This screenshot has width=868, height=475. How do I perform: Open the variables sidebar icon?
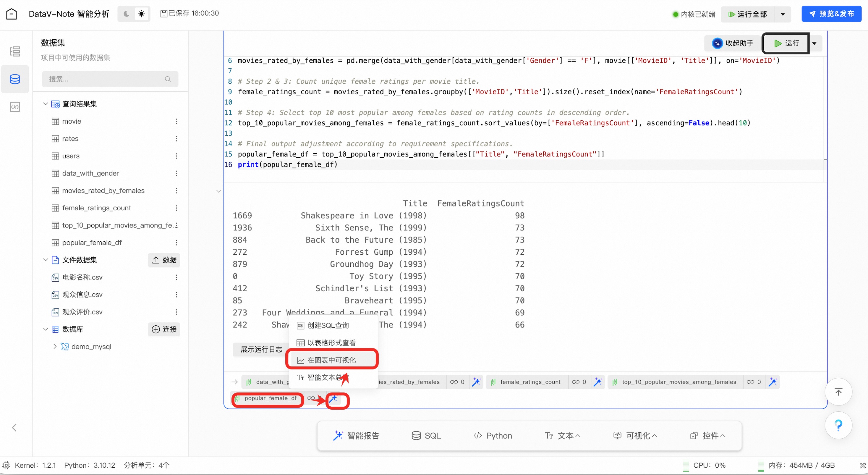click(15, 107)
